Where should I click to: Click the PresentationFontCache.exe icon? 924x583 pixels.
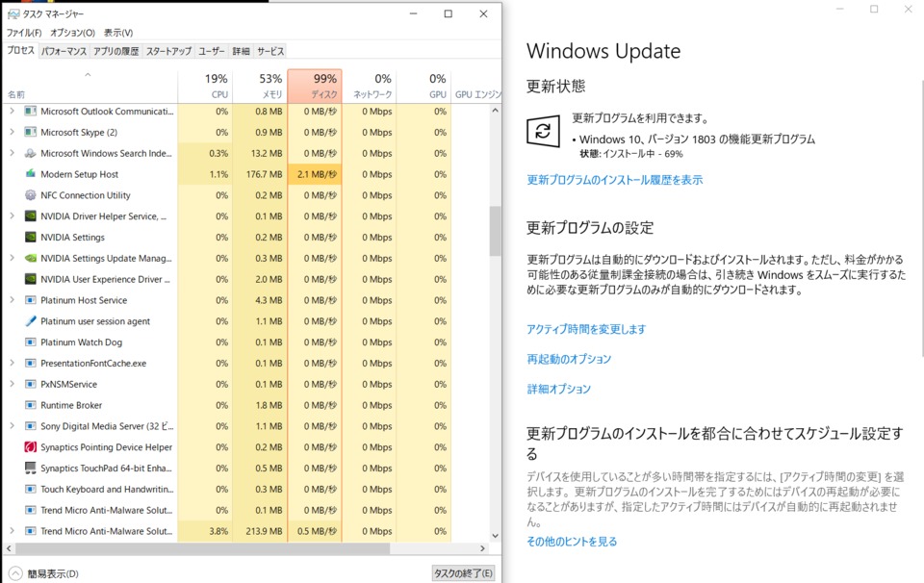pyautogui.click(x=31, y=364)
